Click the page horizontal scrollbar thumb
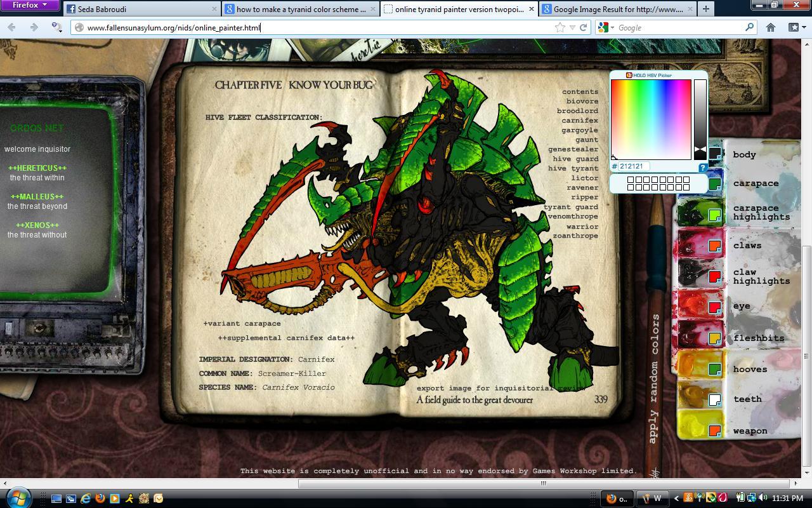812x508 pixels. [542, 483]
